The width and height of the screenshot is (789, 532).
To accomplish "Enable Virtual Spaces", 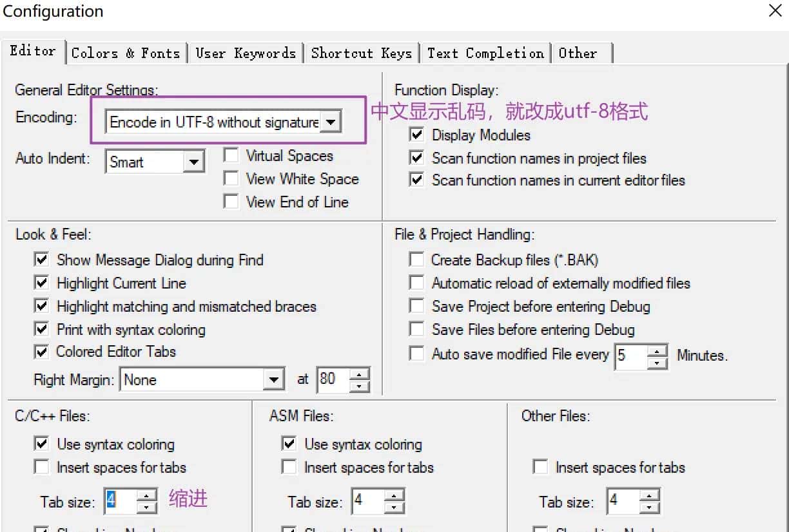I will (231, 155).
